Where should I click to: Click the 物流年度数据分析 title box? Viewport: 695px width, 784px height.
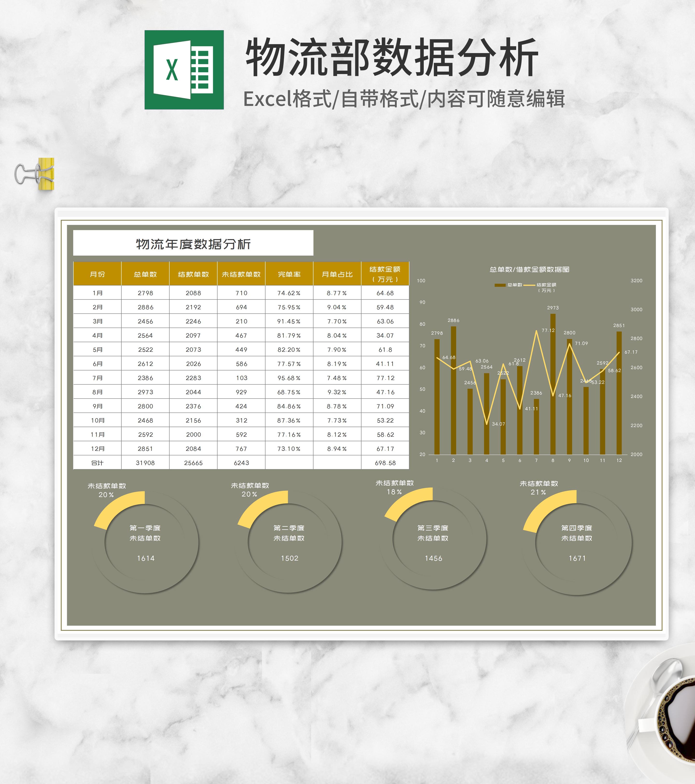[x=193, y=243]
